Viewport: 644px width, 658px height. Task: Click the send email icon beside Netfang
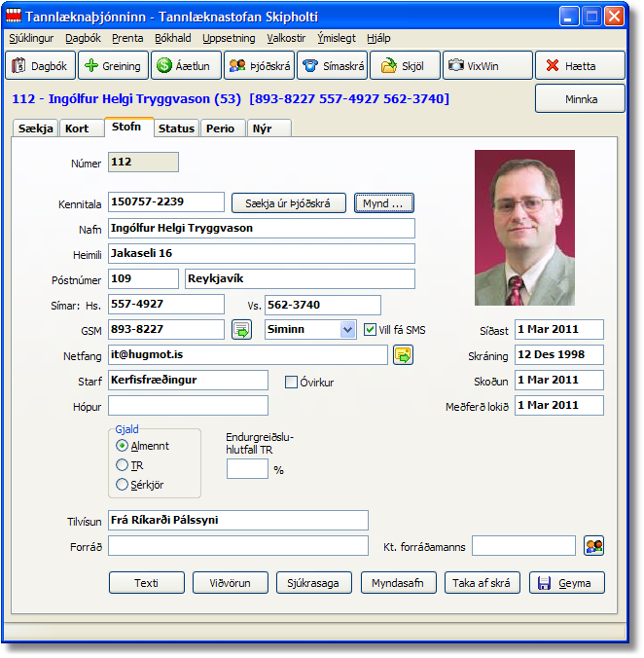click(403, 355)
